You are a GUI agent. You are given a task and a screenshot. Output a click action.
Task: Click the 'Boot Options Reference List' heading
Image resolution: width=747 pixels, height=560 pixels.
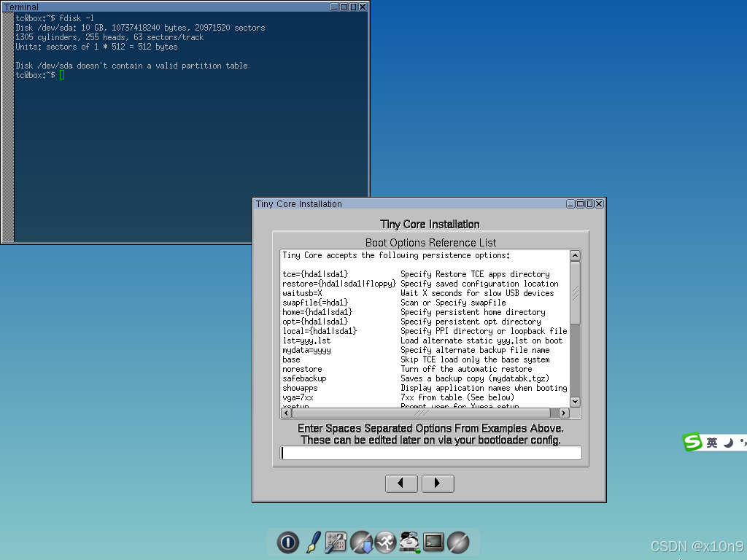(x=430, y=243)
